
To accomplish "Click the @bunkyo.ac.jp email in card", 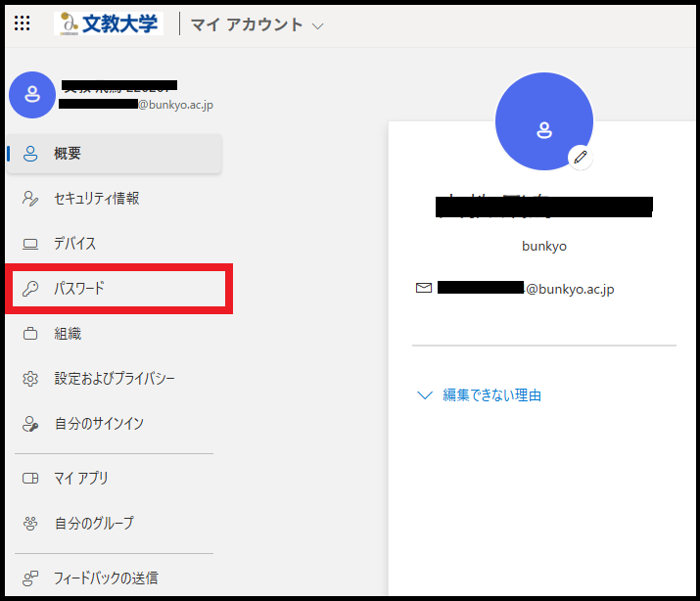I will click(570, 289).
